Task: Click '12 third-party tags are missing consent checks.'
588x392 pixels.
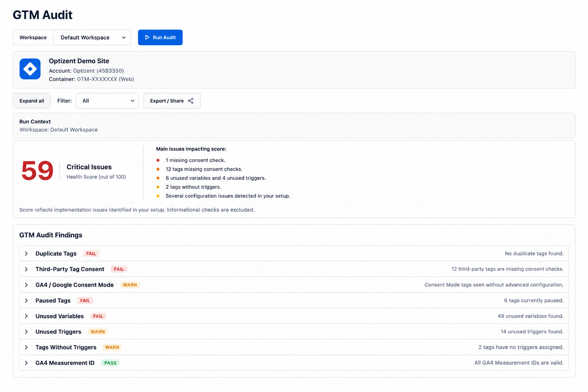Action: [507, 269]
